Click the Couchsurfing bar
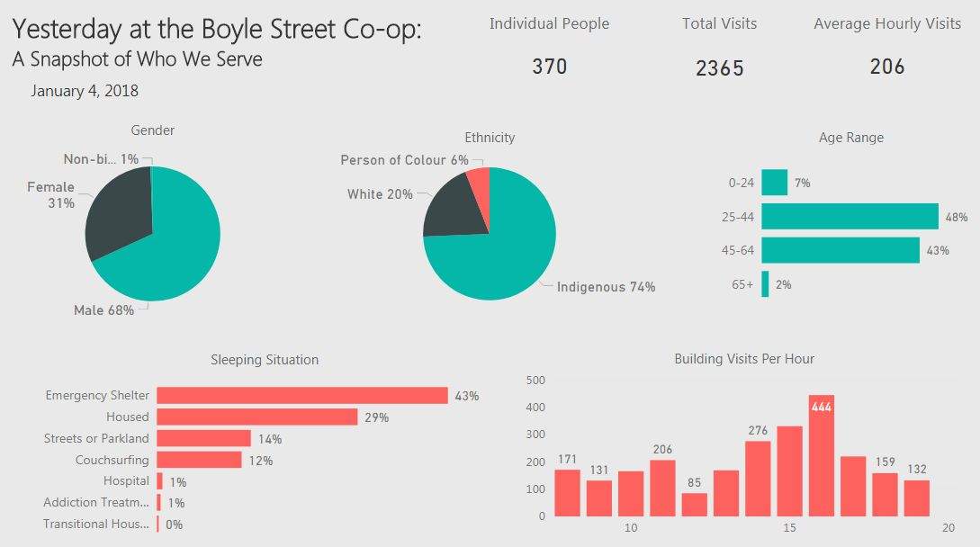This screenshot has width=980, height=547. [x=200, y=460]
